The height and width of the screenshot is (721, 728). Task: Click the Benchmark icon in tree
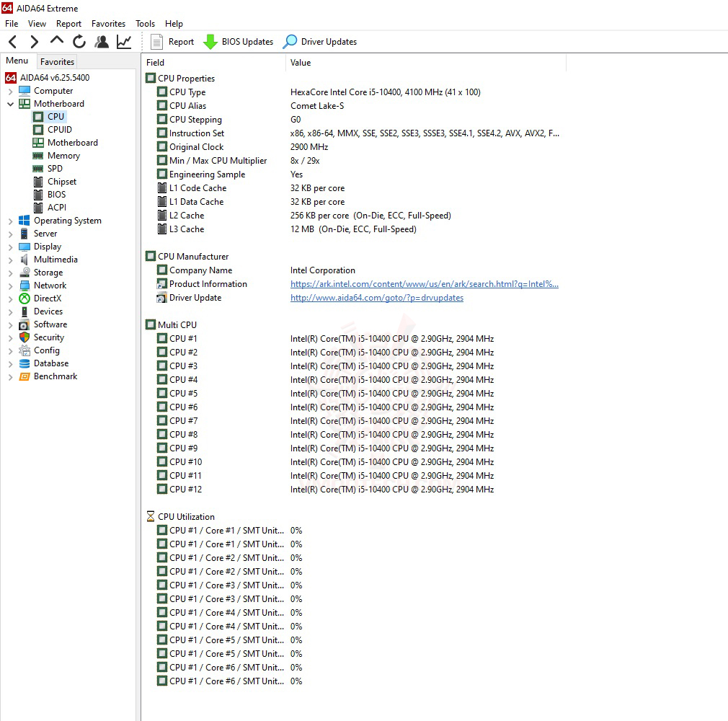pos(24,377)
